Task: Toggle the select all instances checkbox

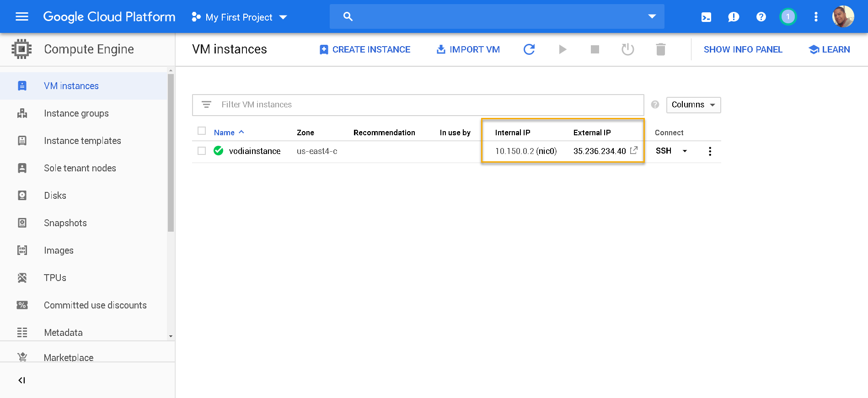Action: (x=202, y=131)
